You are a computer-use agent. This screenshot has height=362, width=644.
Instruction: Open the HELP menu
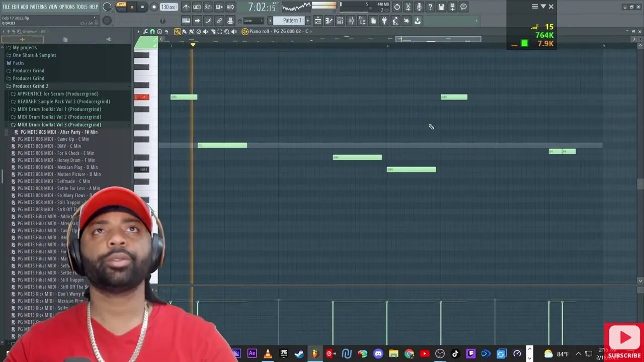pos(94,7)
